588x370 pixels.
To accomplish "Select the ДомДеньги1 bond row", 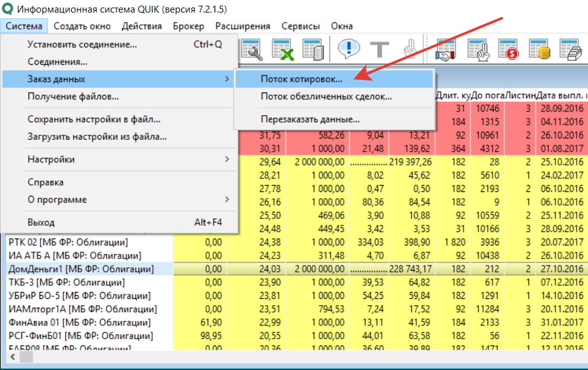I will (82, 269).
